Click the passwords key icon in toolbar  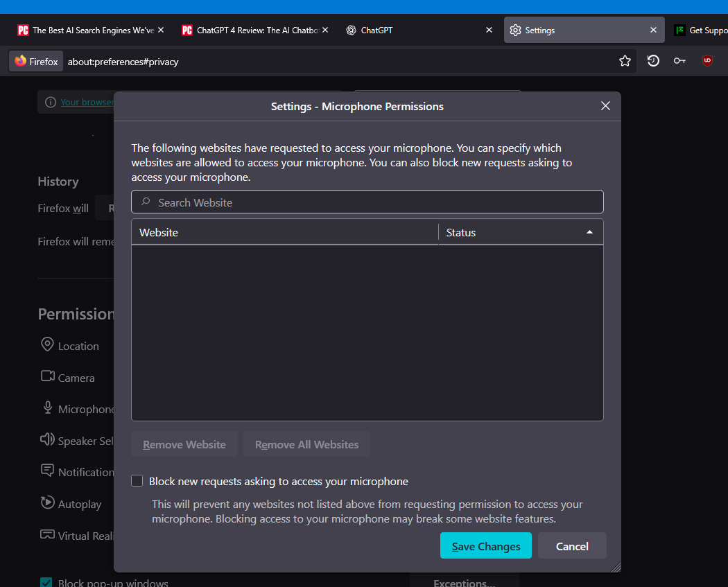[x=679, y=61]
